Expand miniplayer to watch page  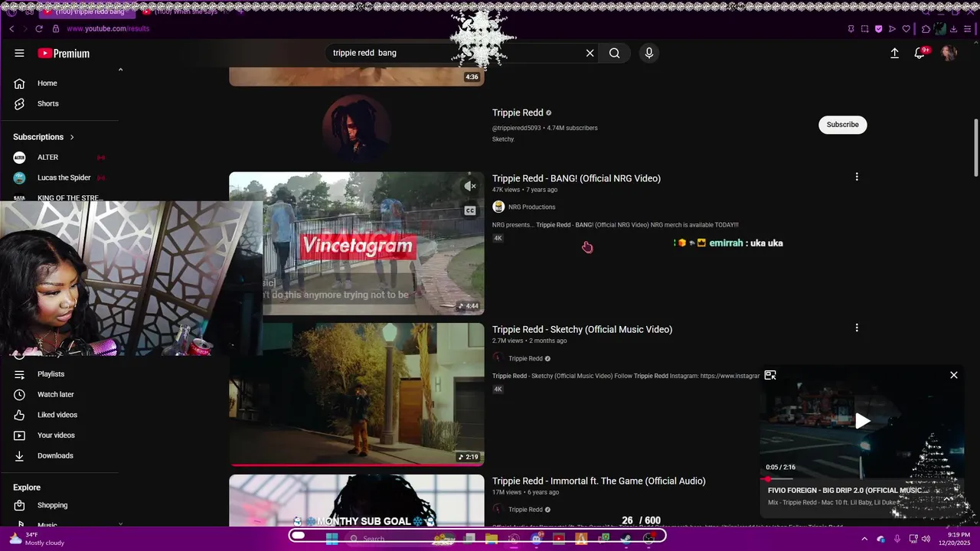pyautogui.click(x=770, y=375)
